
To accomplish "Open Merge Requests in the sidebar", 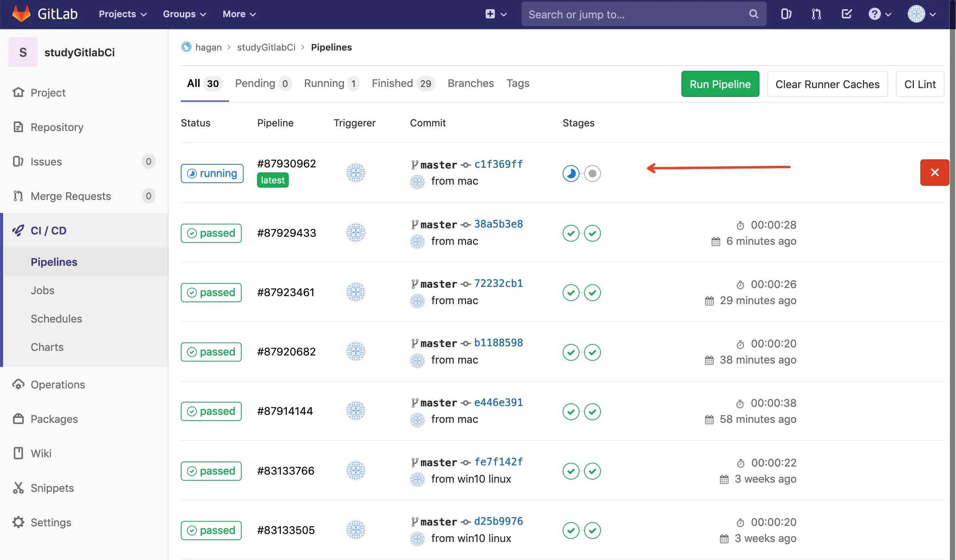I will [x=84, y=196].
